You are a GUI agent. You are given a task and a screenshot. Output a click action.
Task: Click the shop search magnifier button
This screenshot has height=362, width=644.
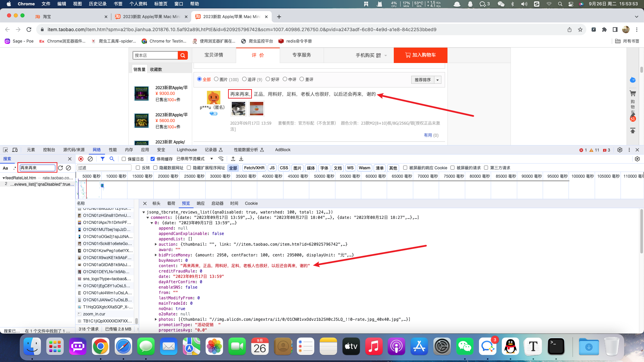pos(183,55)
